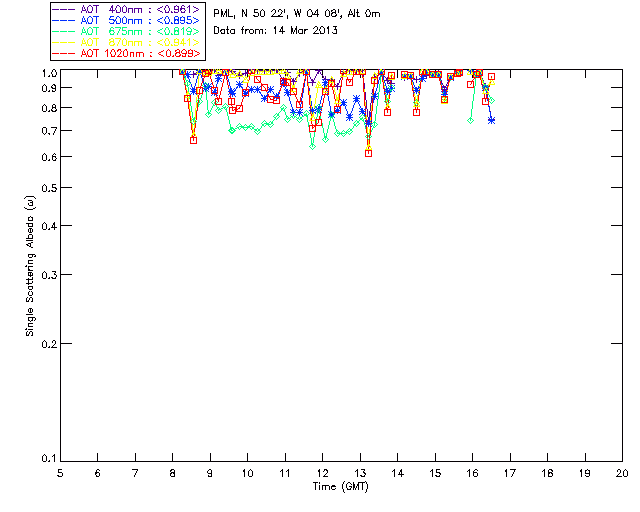Click x-axis tick label 19

pos(585,473)
